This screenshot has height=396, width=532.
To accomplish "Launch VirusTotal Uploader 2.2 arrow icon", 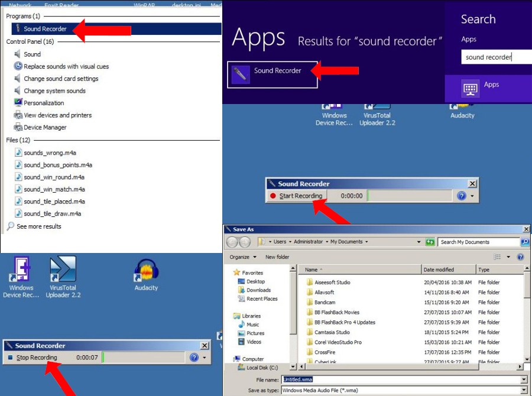I will pos(63,270).
